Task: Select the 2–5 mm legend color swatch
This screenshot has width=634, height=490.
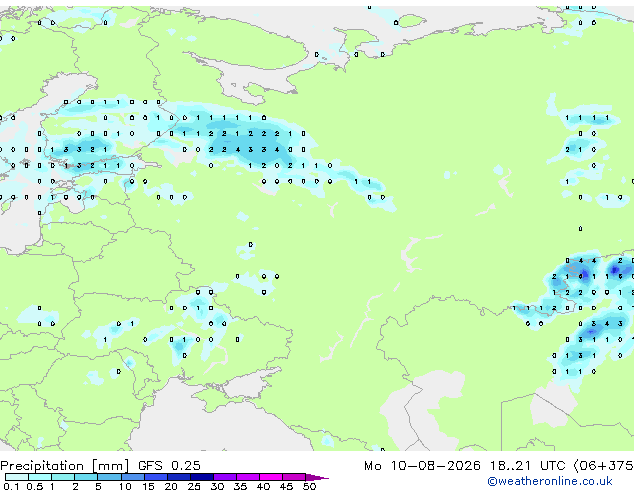Action: [86, 477]
